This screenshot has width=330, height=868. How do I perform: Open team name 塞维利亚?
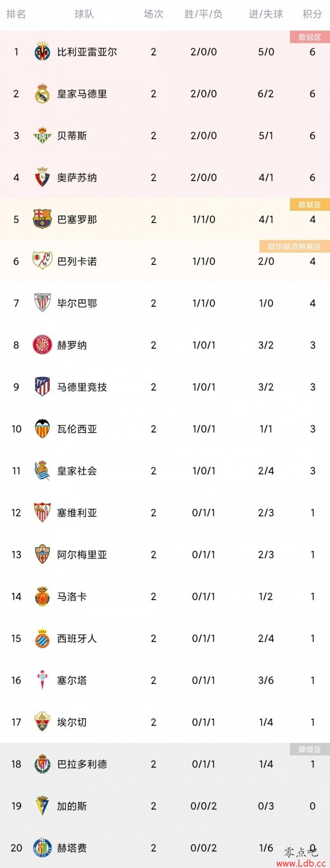[77, 513]
